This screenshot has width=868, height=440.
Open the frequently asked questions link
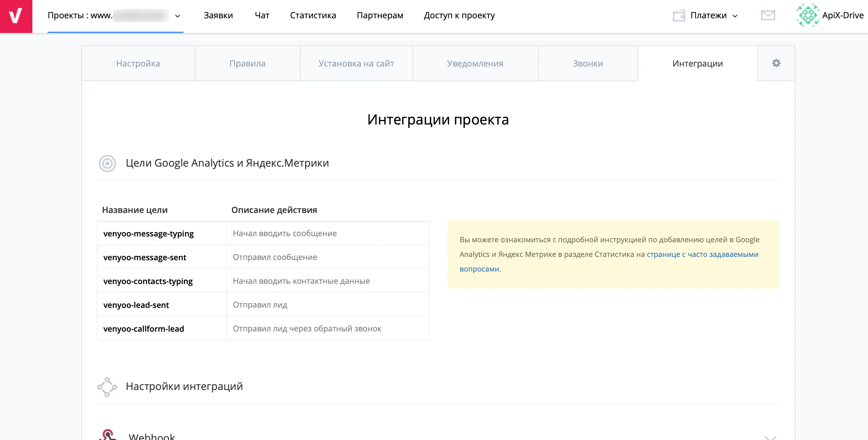(x=702, y=254)
